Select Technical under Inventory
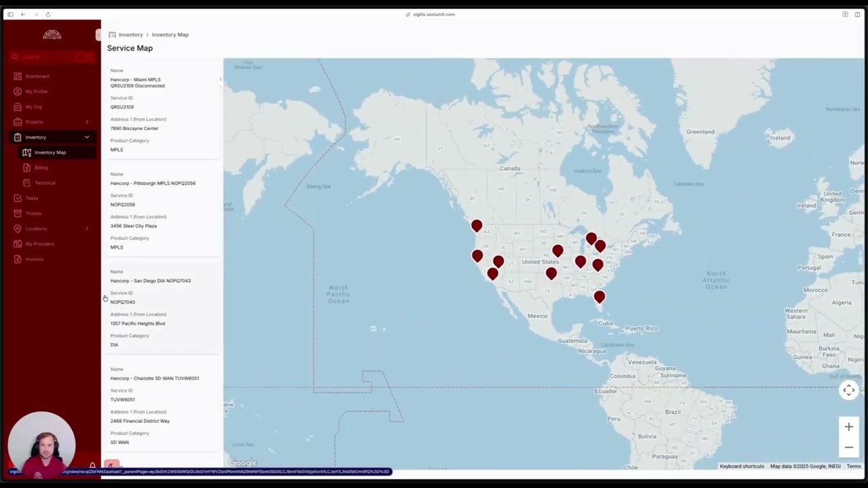The image size is (868, 488). pyautogui.click(x=57, y=183)
